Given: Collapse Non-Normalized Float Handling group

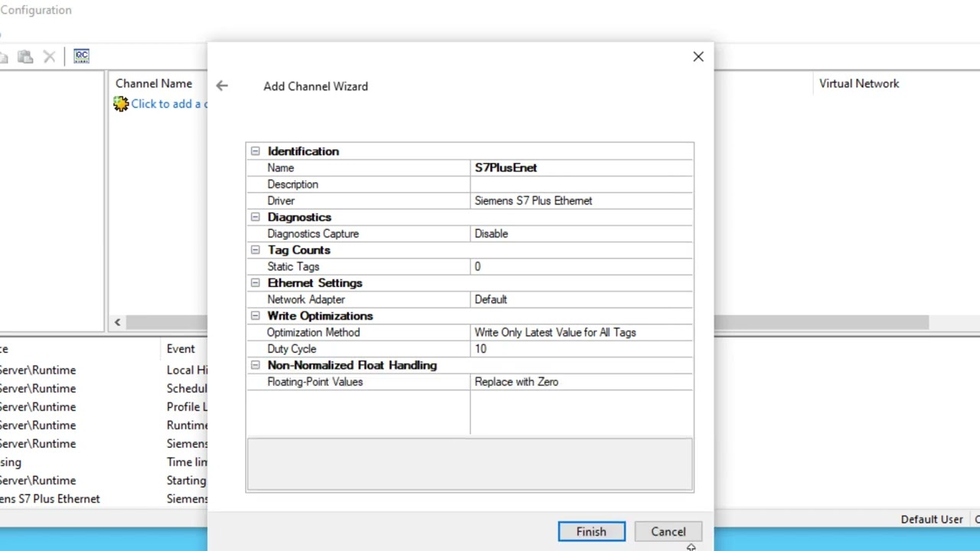Looking at the screenshot, I should point(256,366).
